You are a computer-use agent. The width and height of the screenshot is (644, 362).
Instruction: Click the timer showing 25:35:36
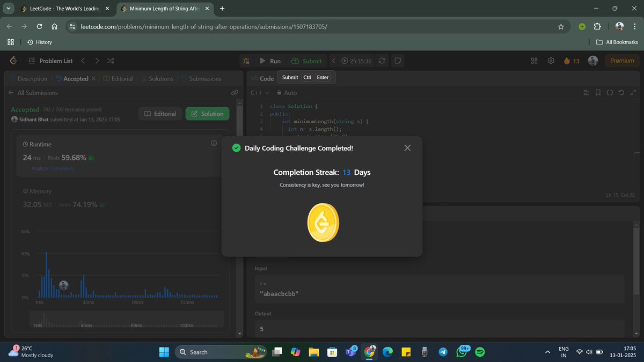pos(357,61)
